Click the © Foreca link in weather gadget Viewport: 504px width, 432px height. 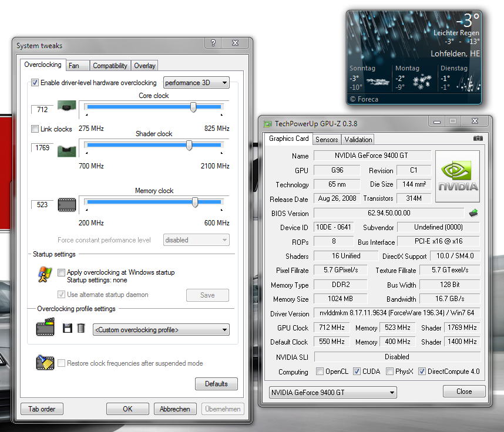point(364,99)
